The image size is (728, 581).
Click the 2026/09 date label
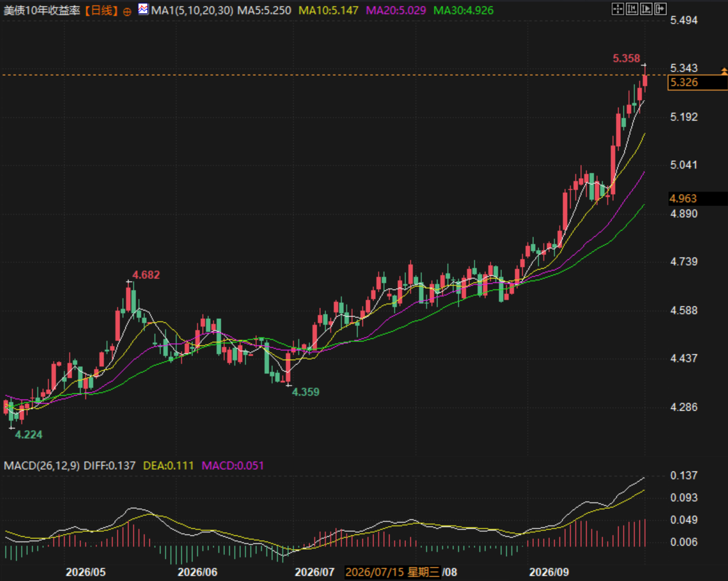(x=549, y=572)
